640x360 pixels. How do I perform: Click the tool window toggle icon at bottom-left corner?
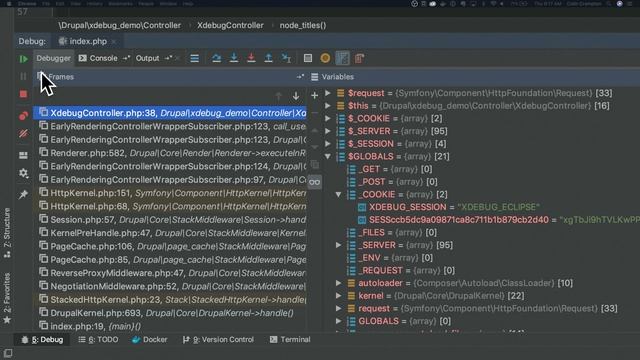tap(8, 353)
